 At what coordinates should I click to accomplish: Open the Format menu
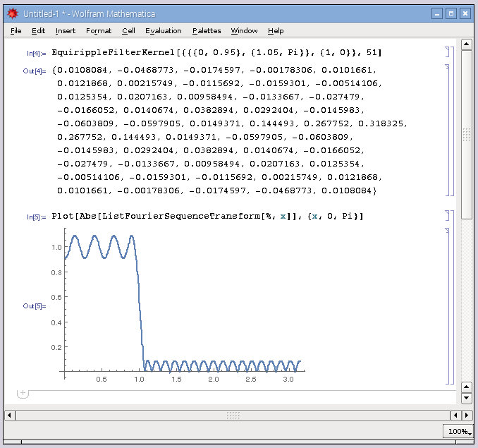99,31
